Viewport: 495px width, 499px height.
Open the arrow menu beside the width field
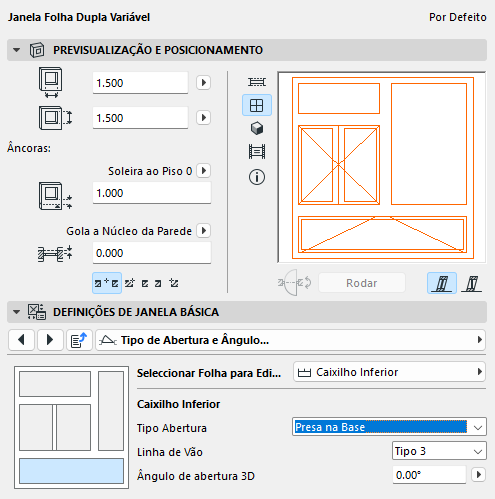[203, 82]
